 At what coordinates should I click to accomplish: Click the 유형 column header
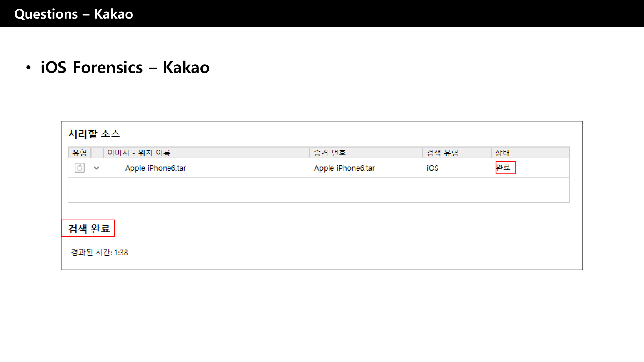pyautogui.click(x=79, y=153)
